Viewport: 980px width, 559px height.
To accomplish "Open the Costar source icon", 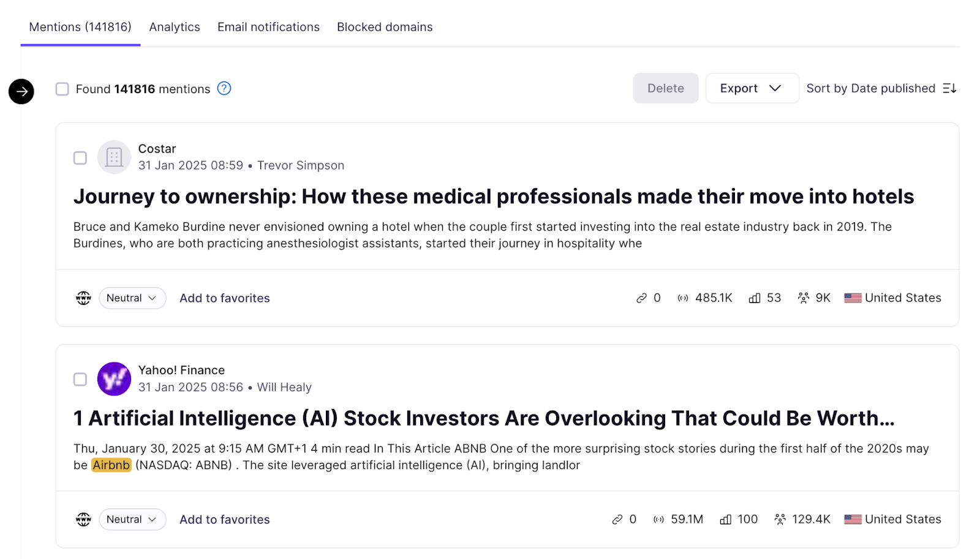I will pos(113,157).
